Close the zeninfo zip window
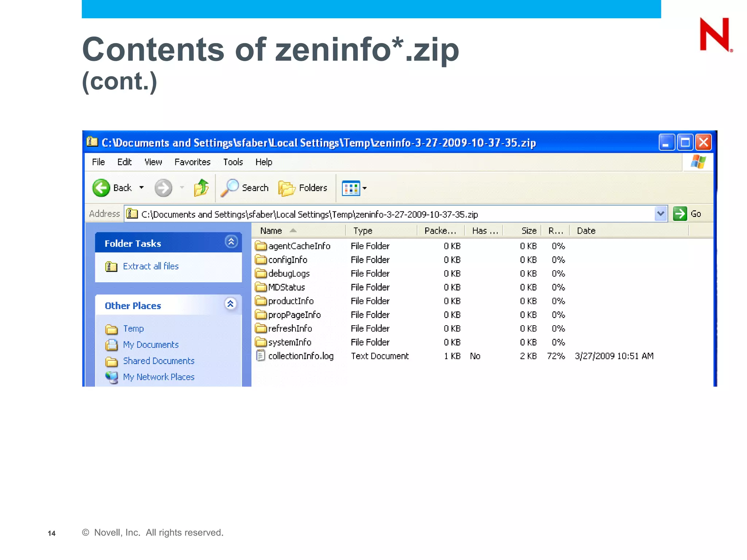This screenshot has height=560, width=747. click(x=703, y=142)
